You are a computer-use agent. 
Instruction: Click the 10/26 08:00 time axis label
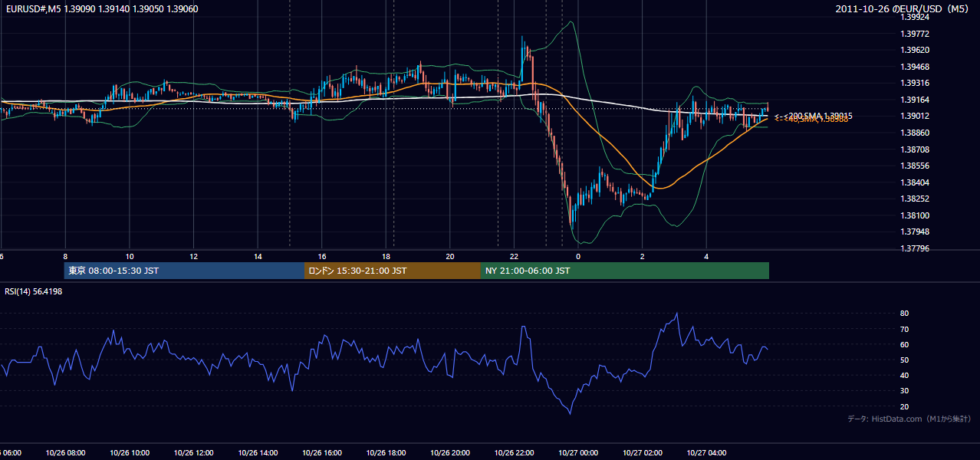(65, 453)
